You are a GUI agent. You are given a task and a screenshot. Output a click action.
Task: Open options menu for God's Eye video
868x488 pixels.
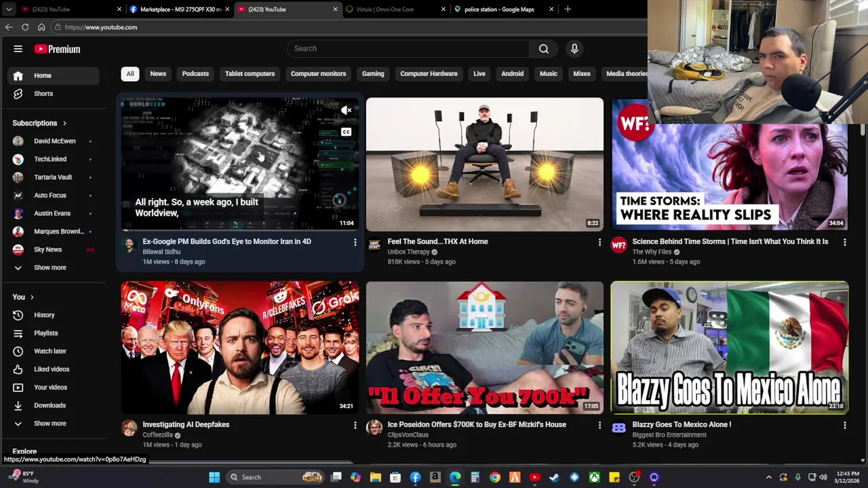(355, 242)
